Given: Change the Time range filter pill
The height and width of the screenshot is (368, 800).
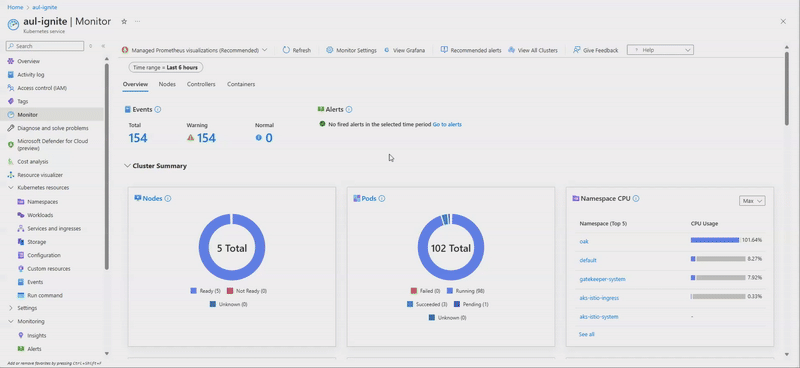Looking at the screenshot, I should pyautogui.click(x=165, y=67).
